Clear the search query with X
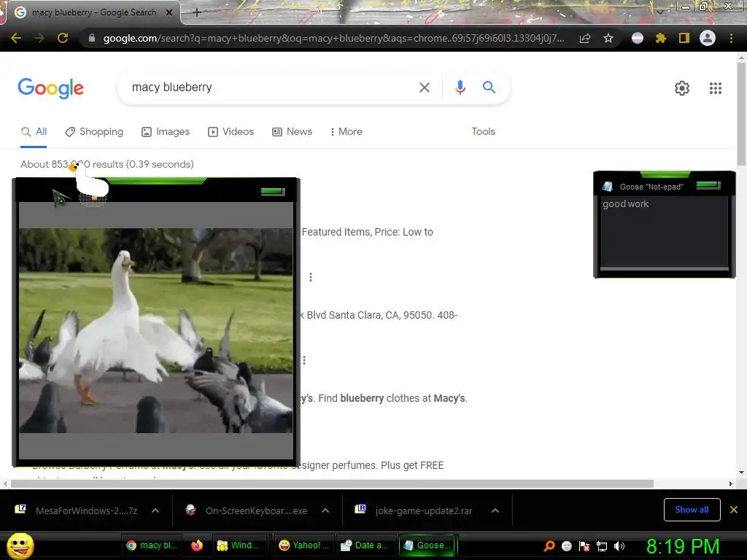 pyautogui.click(x=424, y=87)
